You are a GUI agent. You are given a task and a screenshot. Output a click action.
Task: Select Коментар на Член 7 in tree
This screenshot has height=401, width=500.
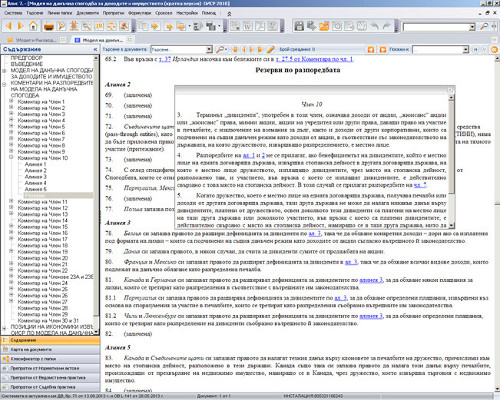coord(41,139)
